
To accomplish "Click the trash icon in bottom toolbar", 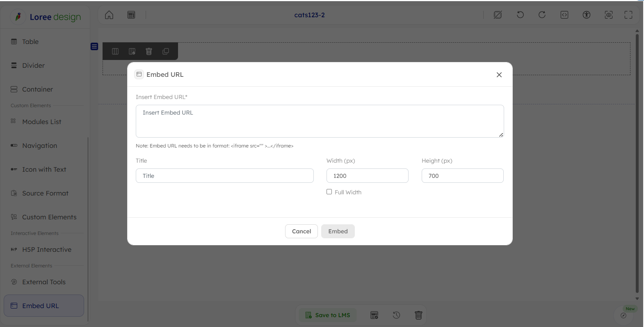I will [x=418, y=315].
